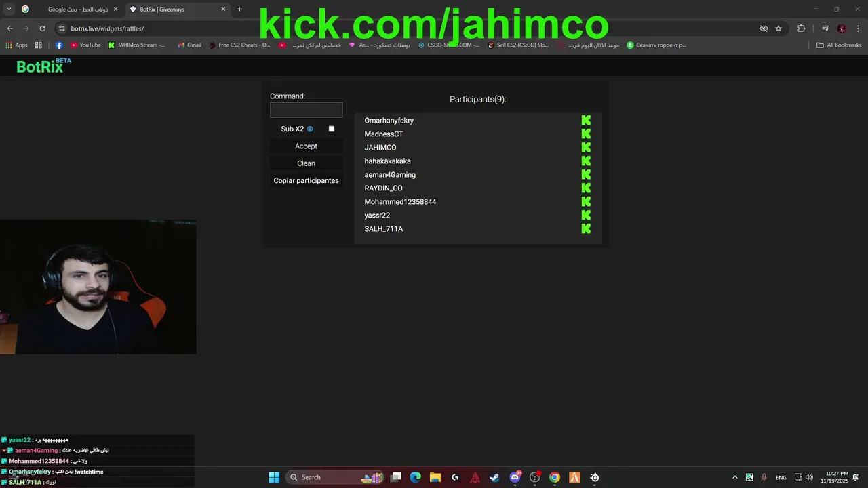
Task: Click participant name Mohammed12358844
Action: (400, 202)
